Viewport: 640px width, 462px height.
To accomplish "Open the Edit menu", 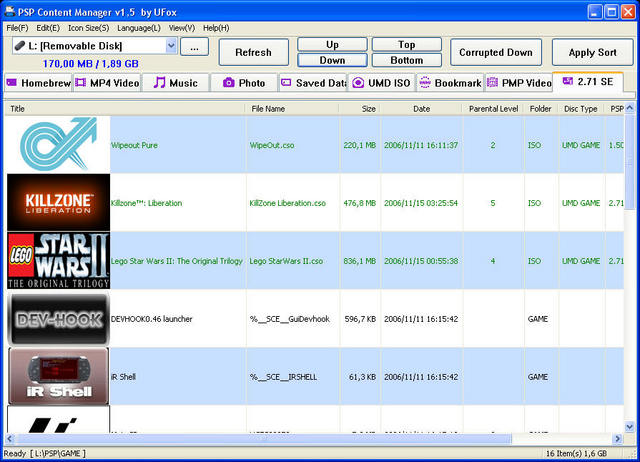I will tap(48, 28).
